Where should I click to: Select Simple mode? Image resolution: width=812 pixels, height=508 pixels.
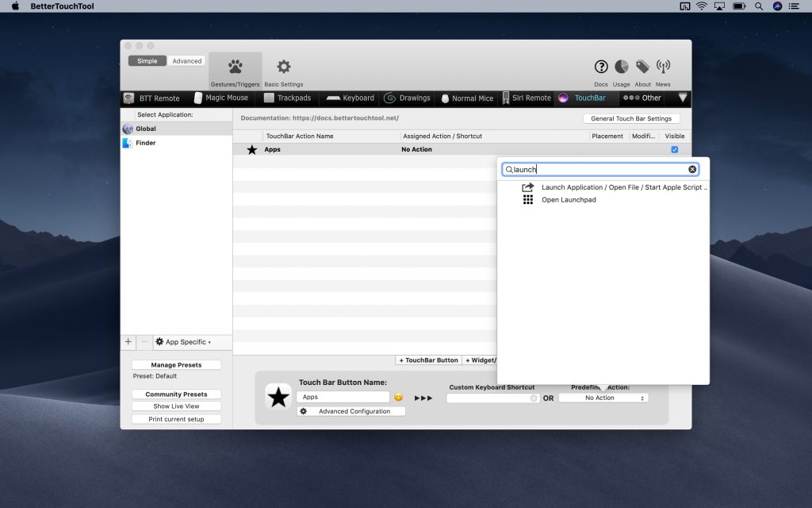pos(147,60)
